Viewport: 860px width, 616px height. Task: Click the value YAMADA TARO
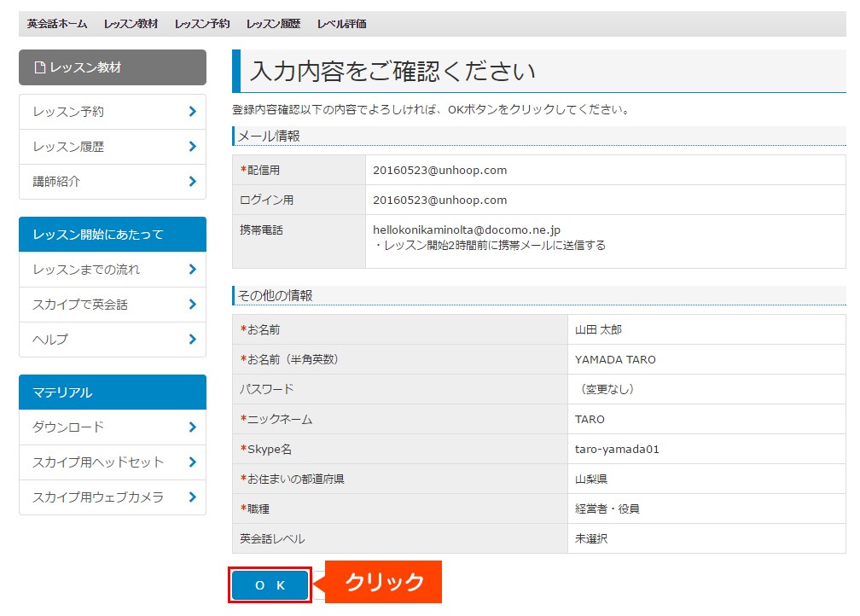(x=615, y=360)
